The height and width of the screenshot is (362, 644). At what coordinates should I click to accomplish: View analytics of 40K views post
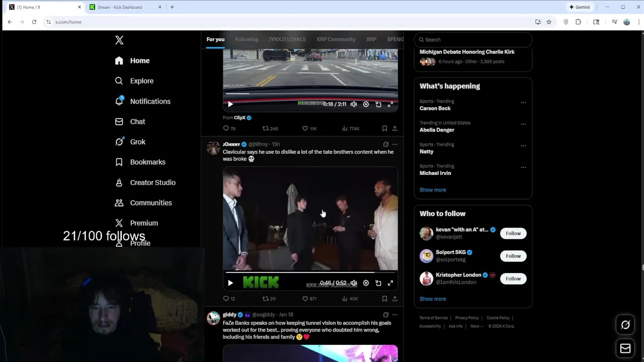pyautogui.click(x=350, y=299)
